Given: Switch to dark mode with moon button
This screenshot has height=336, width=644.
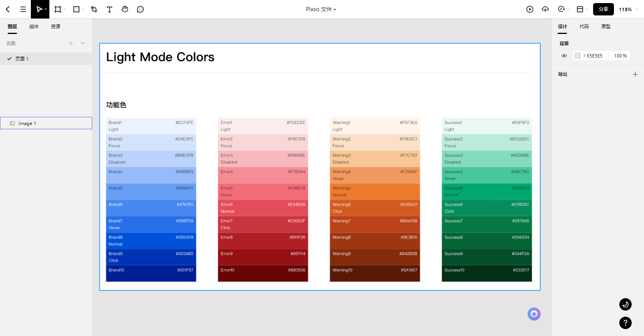Looking at the screenshot, I should click(x=625, y=304).
